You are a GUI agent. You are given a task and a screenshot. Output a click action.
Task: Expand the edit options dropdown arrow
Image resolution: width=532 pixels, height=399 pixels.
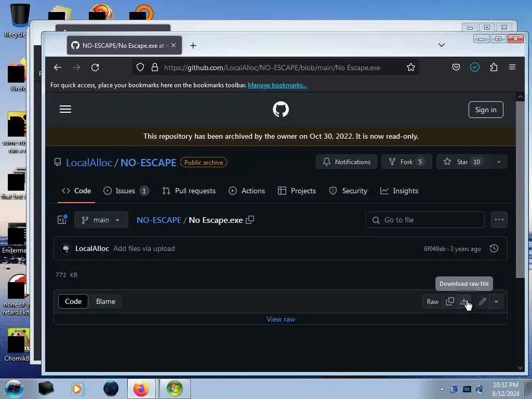point(496,301)
